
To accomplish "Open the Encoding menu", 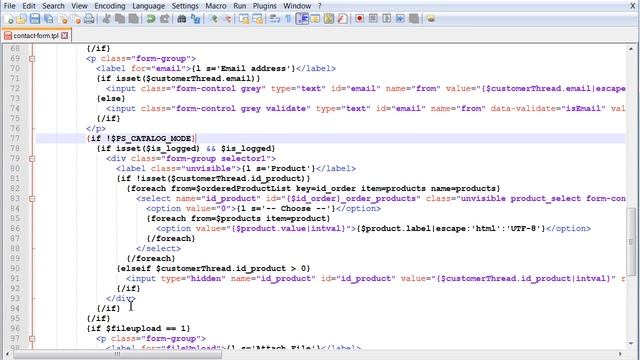I will point(110,6).
